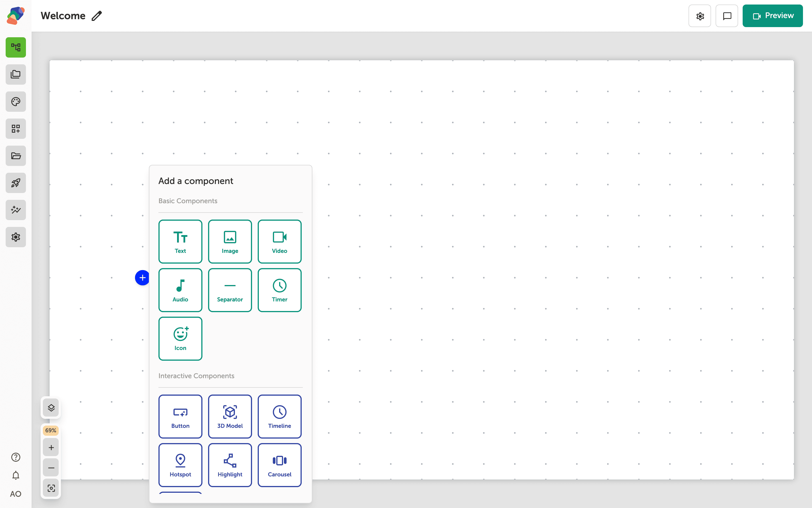This screenshot has height=508, width=812.
Task: Click the app logo in top-left
Action: [16, 16]
